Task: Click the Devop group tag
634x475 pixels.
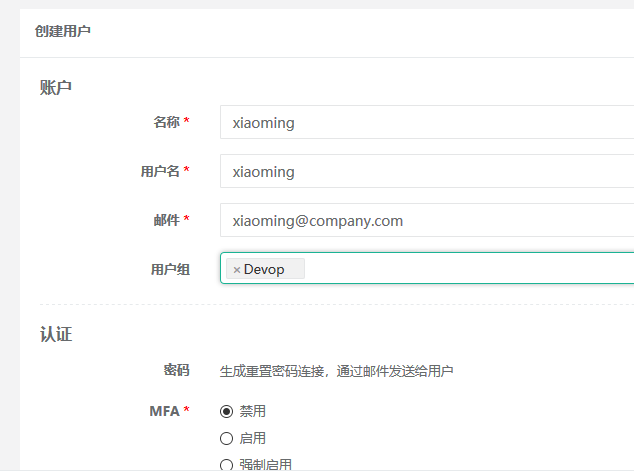Action: click(x=264, y=269)
